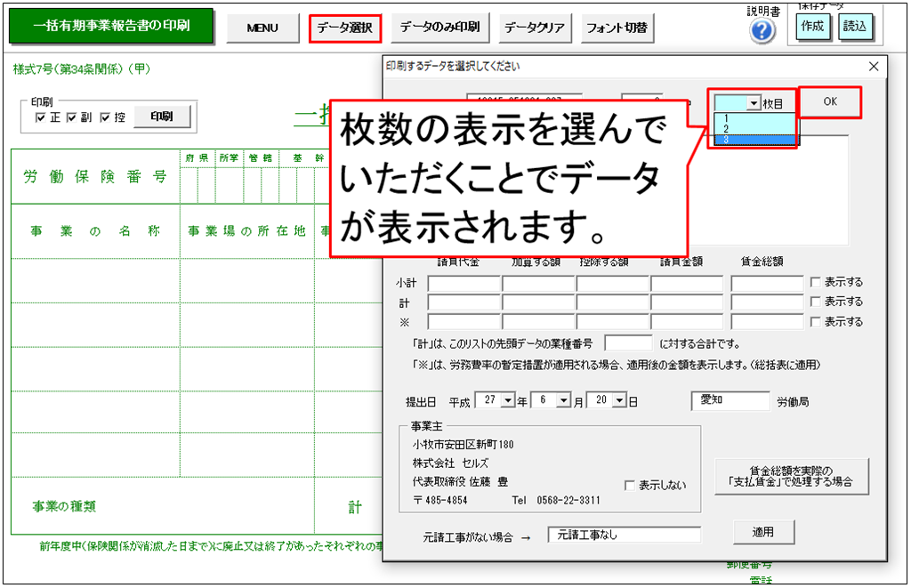Click the MENU button

tap(262, 28)
